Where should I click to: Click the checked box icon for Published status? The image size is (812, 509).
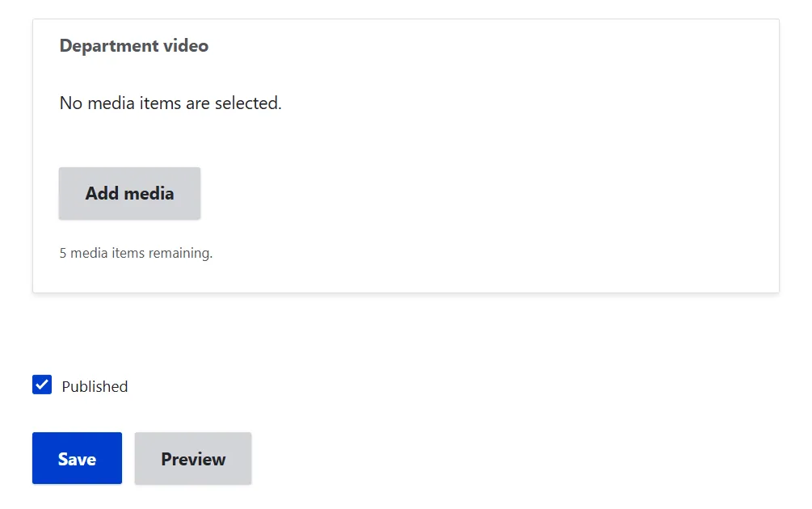42,385
